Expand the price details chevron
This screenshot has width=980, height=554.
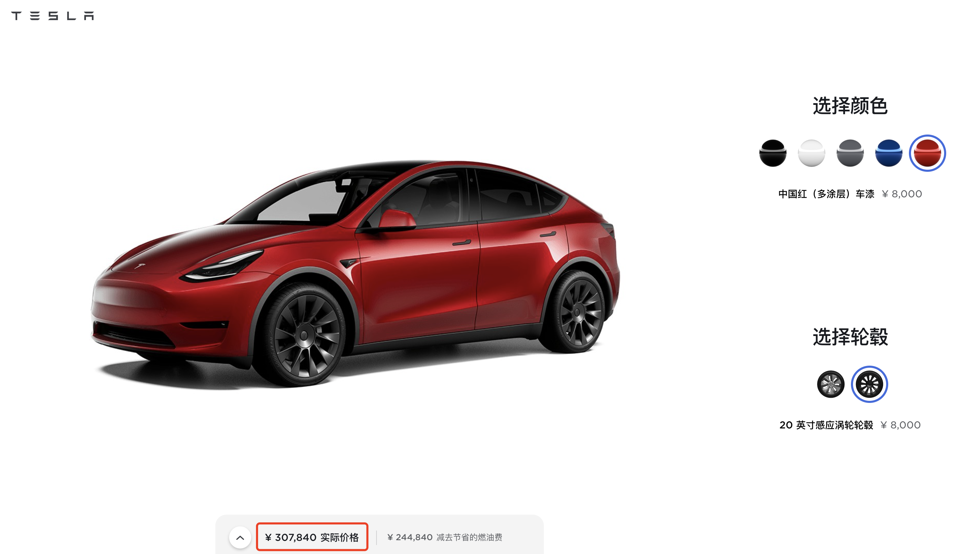[x=240, y=538]
